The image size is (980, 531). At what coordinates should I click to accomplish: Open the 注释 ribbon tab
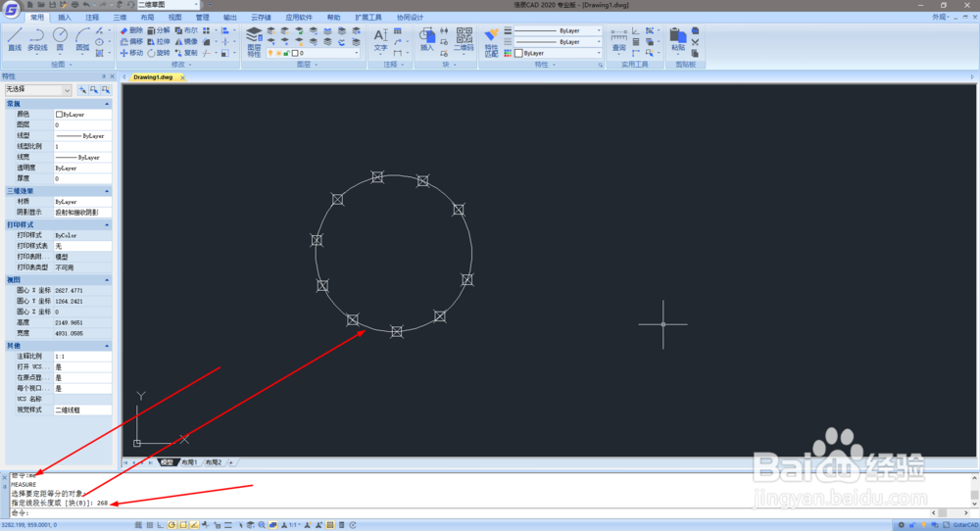coord(92,18)
